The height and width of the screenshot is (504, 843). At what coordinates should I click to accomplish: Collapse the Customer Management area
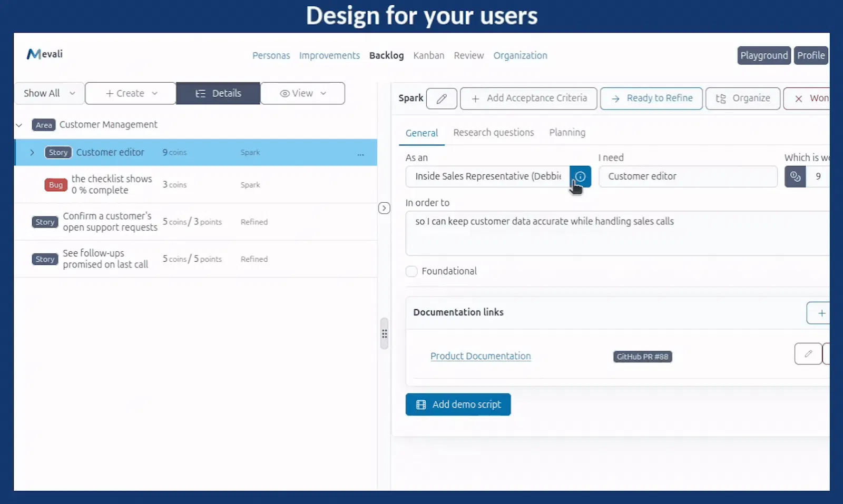click(x=19, y=125)
